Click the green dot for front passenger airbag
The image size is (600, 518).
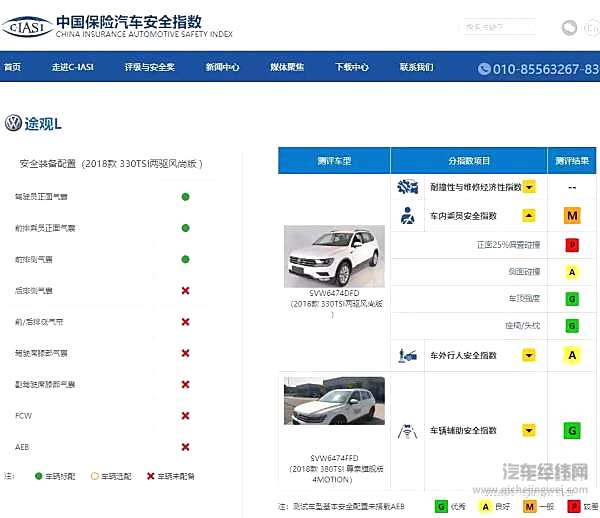pos(186,228)
